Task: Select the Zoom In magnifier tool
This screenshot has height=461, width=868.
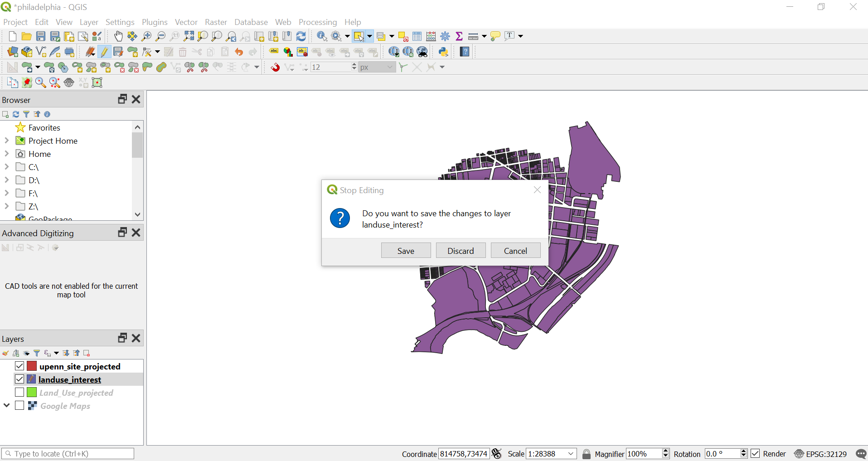Action: tap(146, 36)
